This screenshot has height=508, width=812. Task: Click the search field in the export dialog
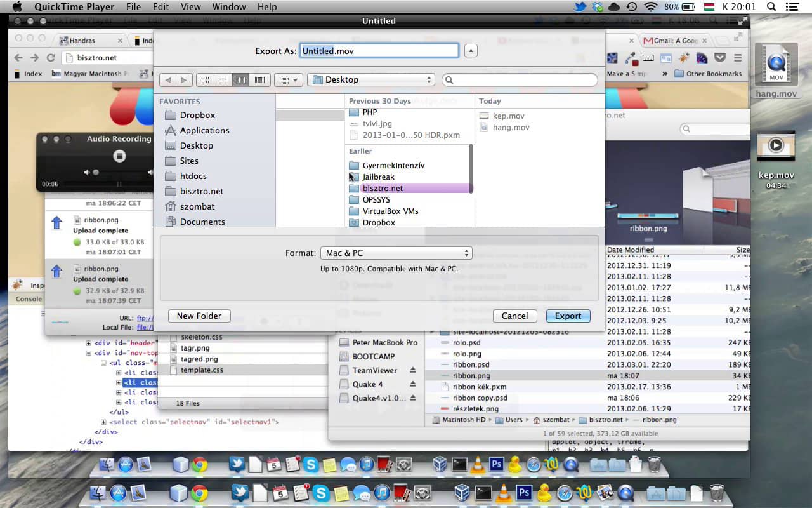520,80
